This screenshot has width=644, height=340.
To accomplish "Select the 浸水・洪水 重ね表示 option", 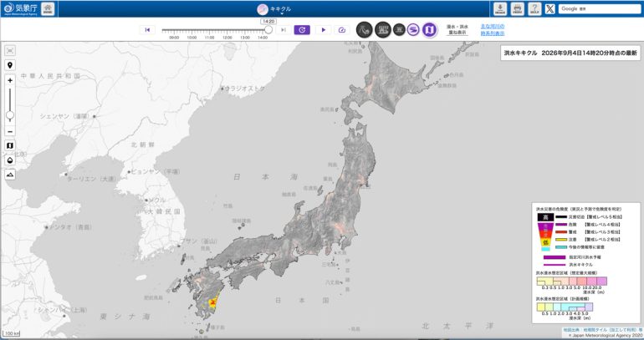I will [457, 29].
